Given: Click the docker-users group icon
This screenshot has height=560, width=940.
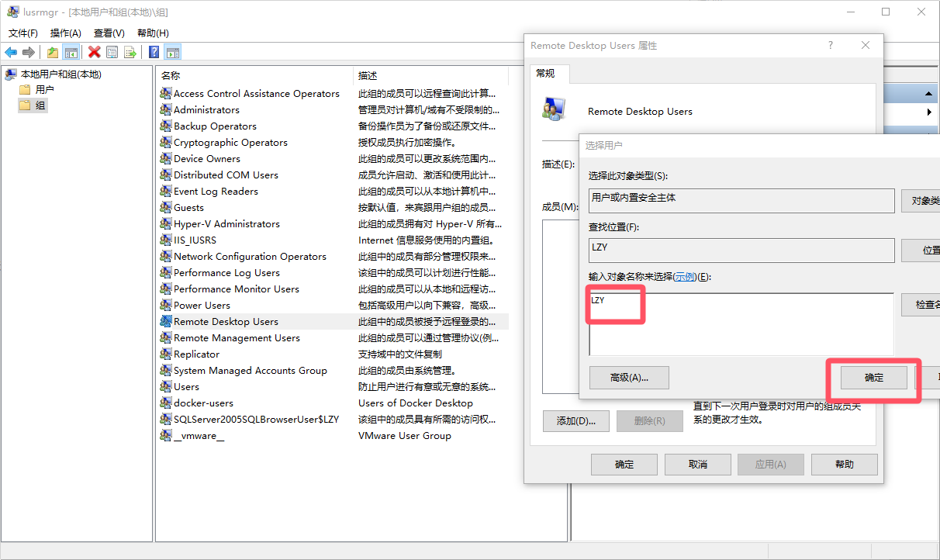Looking at the screenshot, I should coord(165,403).
